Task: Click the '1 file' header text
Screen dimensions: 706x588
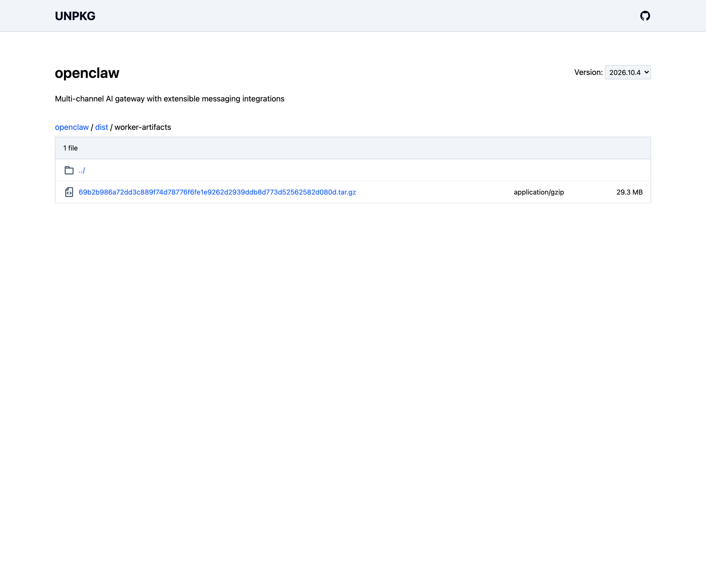Action: tap(70, 148)
